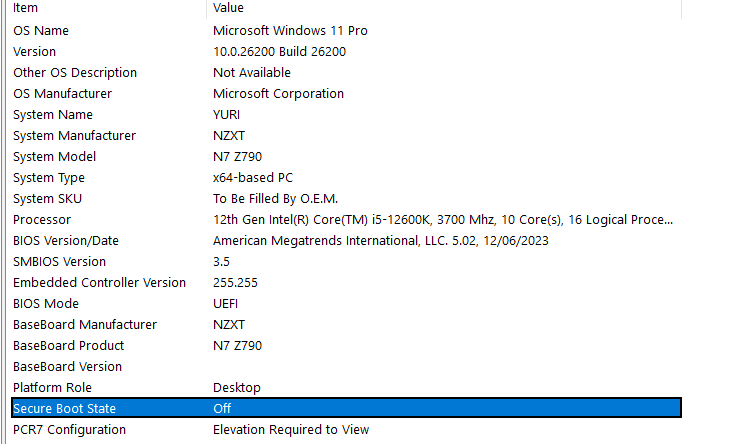Select the System SKU row
This screenshot has width=753, height=444.
pyautogui.click(x=49, y=199)
